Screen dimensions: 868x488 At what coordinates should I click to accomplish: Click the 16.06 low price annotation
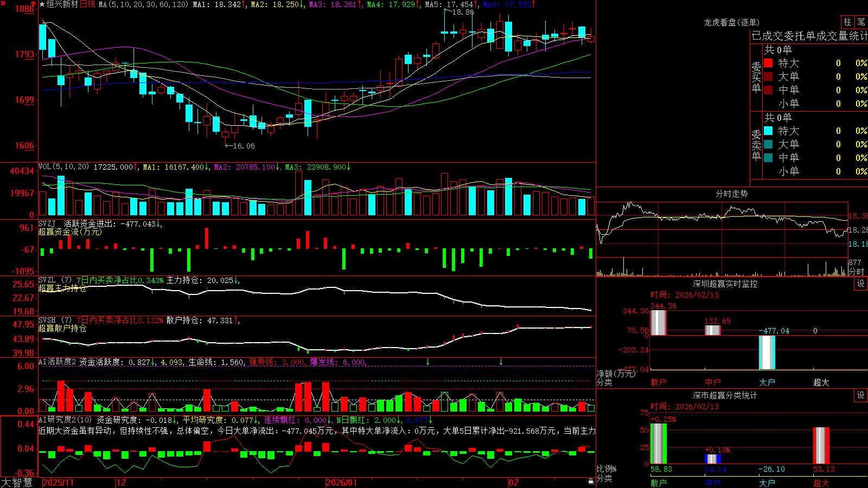coord(243,146)
